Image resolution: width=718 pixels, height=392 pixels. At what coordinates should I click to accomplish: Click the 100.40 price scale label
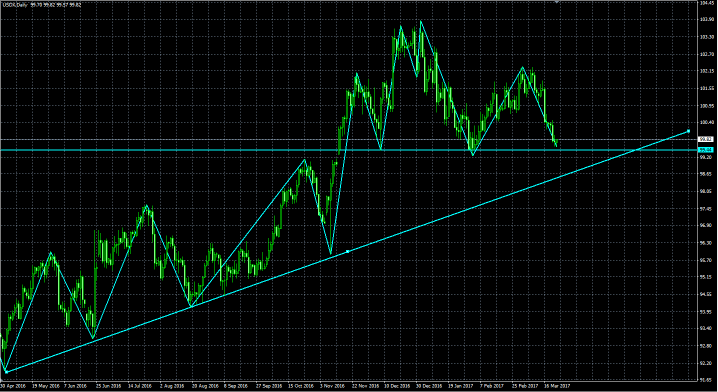(707, 122)
